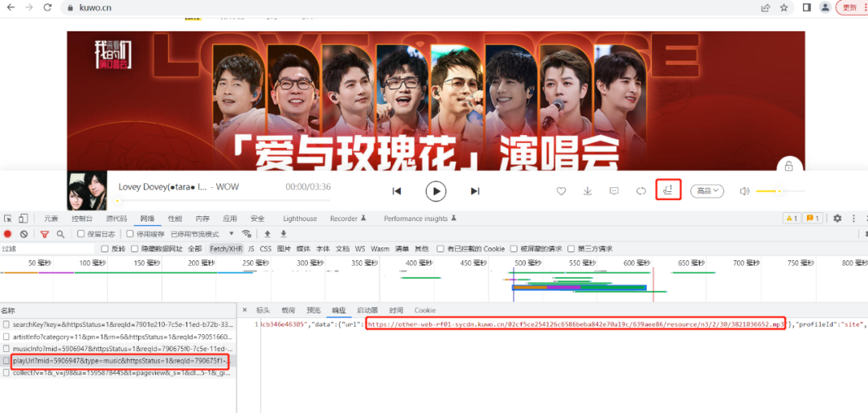Mute the player volume speaker icon

[x=744, y=191]
